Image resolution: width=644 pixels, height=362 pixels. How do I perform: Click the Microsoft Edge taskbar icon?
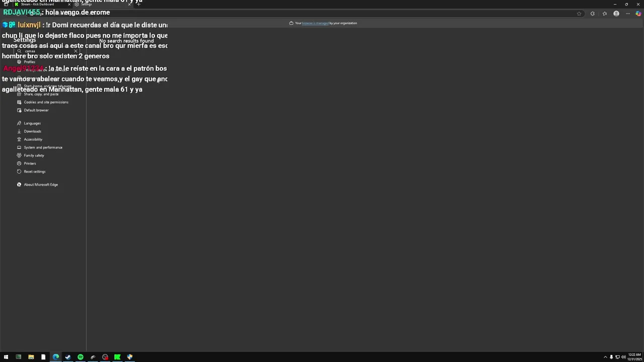[x=55, y=357]
